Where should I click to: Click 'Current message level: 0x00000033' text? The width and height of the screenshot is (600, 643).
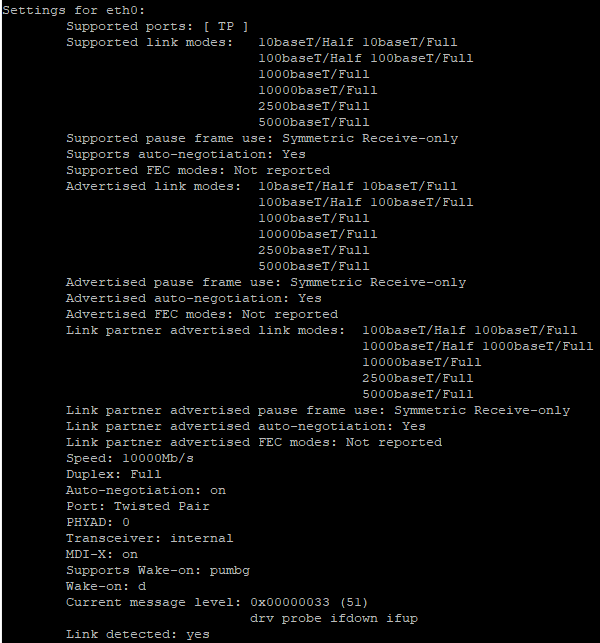(198, 602)
